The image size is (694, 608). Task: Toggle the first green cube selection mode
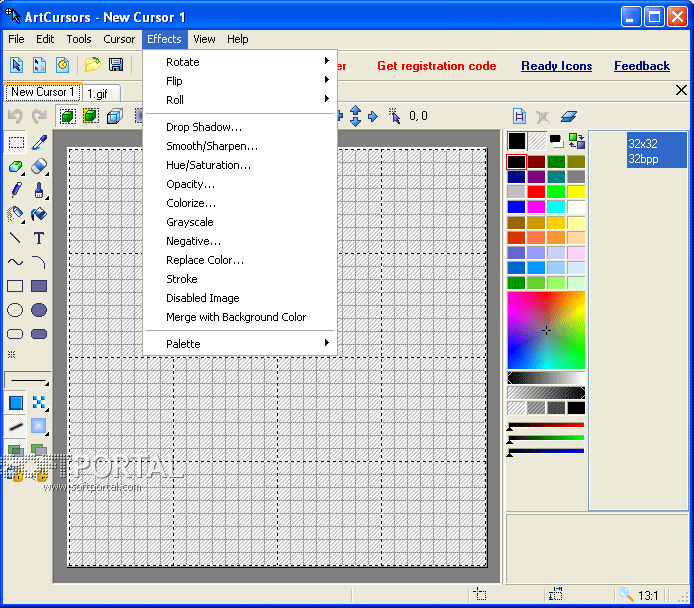67,116
